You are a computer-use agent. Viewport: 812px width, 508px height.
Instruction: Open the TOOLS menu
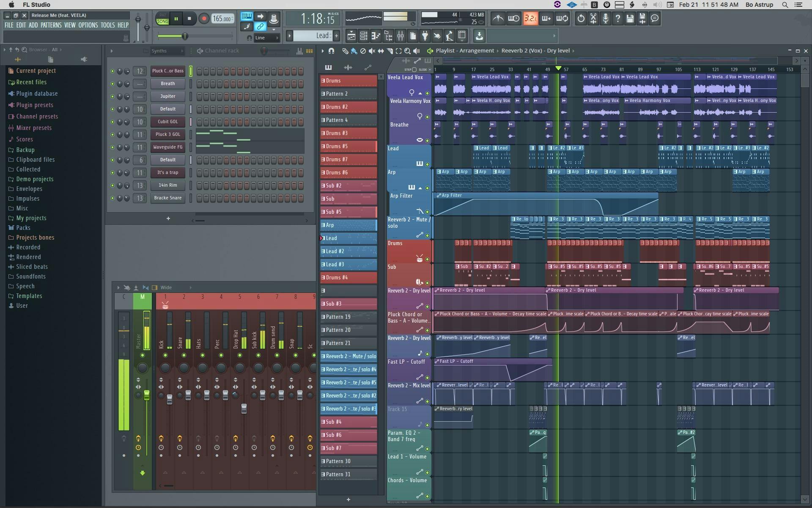click(107, 25)
